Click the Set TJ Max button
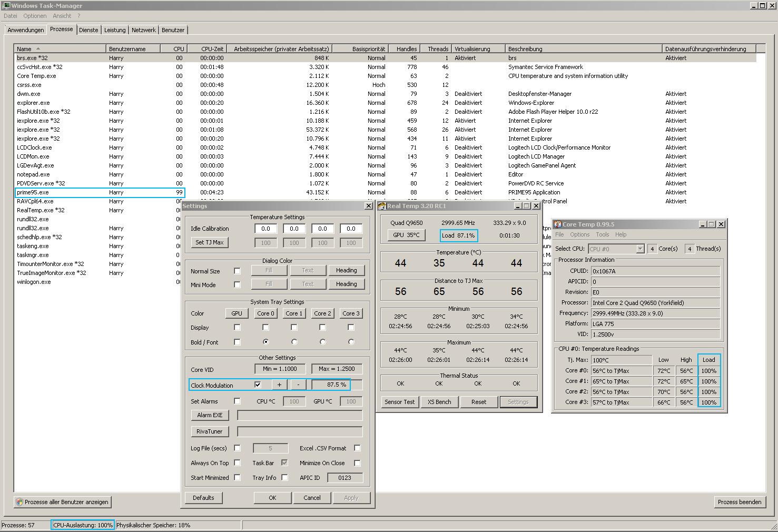 209,242
